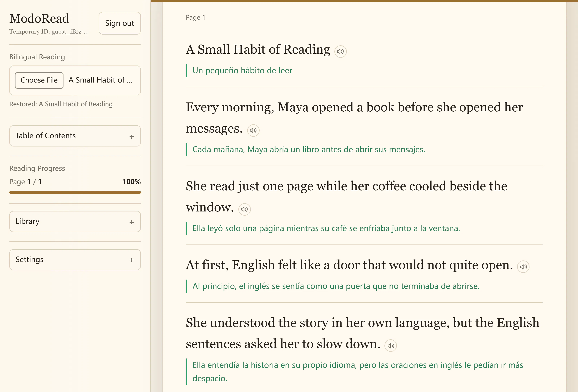Click the 'Page 1 / 1' progress counter
This screenshot has width=578, height=392.
pyautogui.click(x=25, y=182)
